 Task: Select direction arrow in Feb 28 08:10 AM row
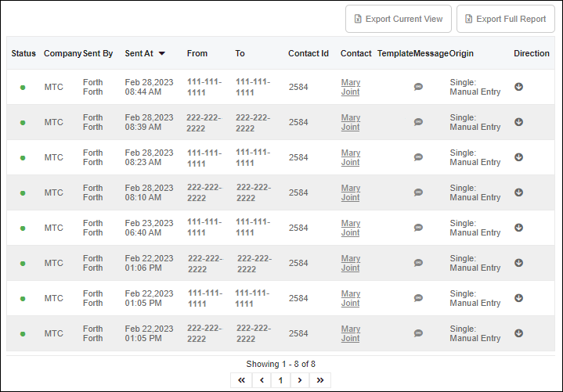[518, 192]
